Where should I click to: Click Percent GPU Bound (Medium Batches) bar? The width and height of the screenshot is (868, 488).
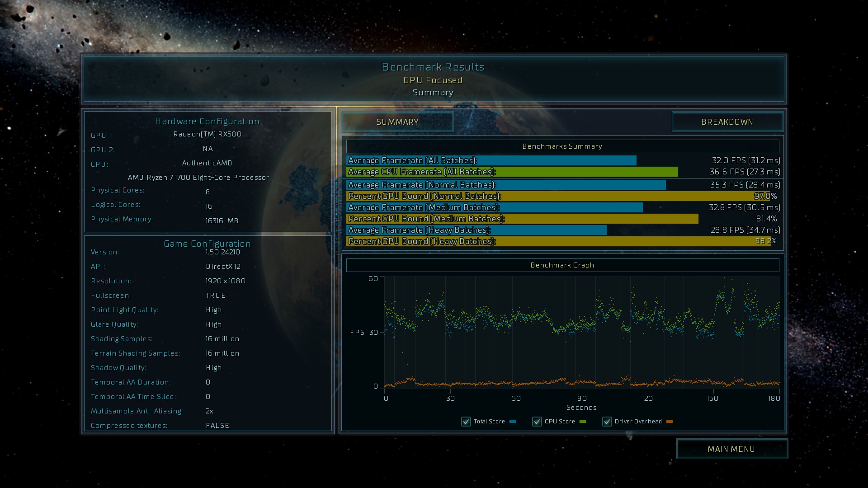pos(522,219)
